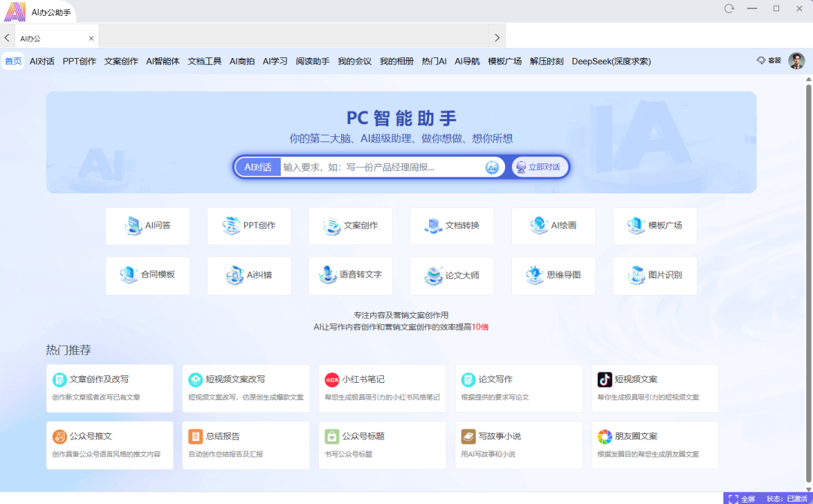This screenshot has width=813, height=504.
Task: Click the AI icon in search box
Action: coord(492,167)
